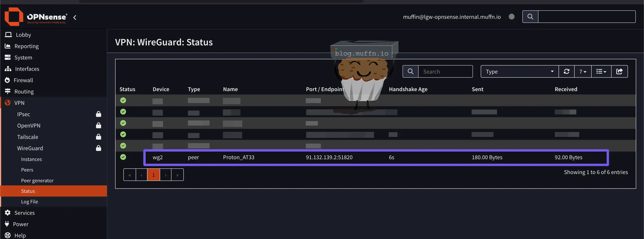The image size is (644, 239).
Task: Sort table by Handshake Age column
Action: click(x=408, y=89)
